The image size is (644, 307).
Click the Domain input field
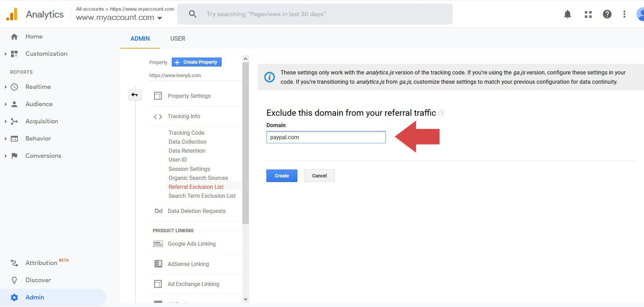[x=326, y=137]
